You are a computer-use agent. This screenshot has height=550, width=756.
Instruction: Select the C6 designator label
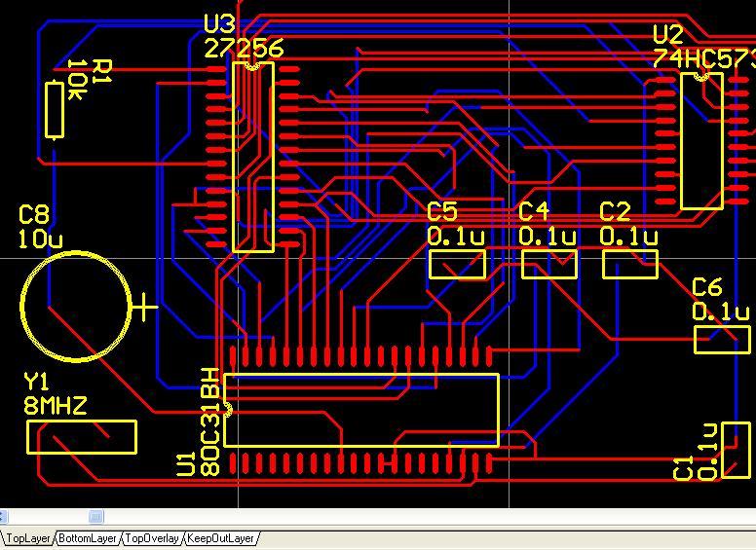tap(707, 287)
